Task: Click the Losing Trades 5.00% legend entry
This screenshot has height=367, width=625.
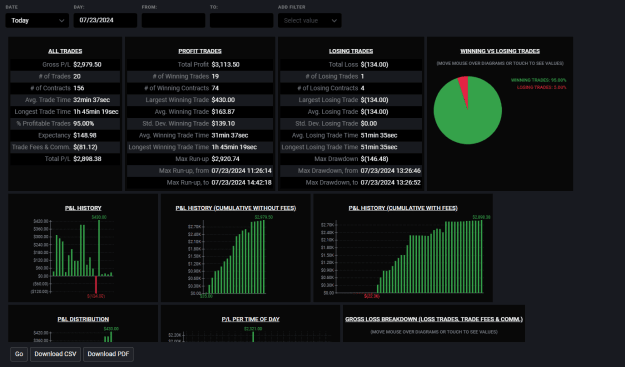Action: 541,87
